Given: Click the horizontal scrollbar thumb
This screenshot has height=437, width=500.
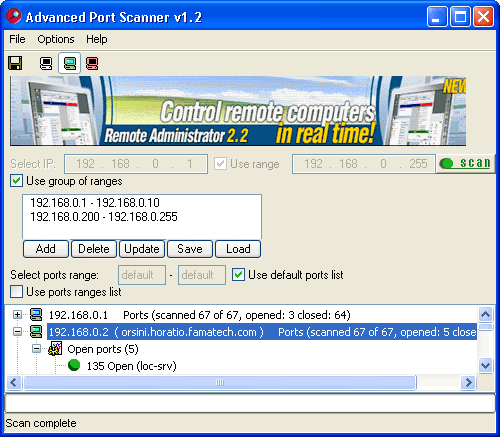Looking at the screenshot, I should tap(220, 382).
